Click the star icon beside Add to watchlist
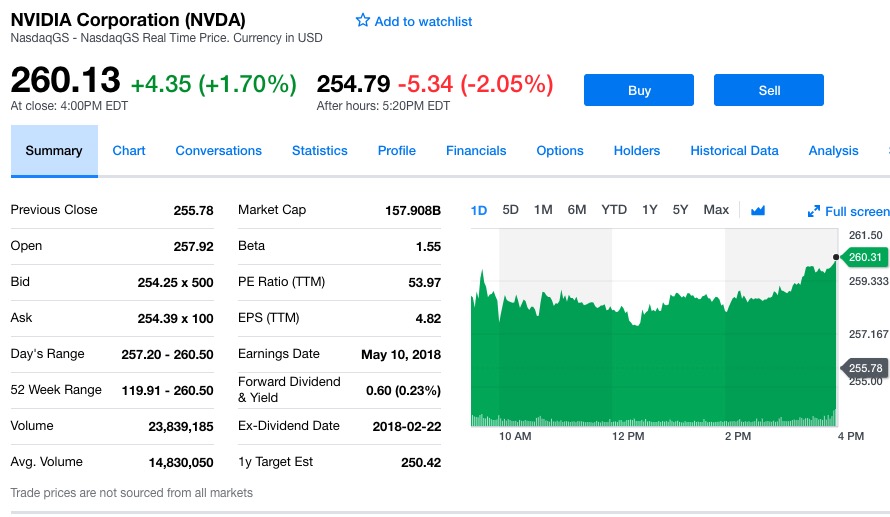The image size is (890, 517). point(363,21)
